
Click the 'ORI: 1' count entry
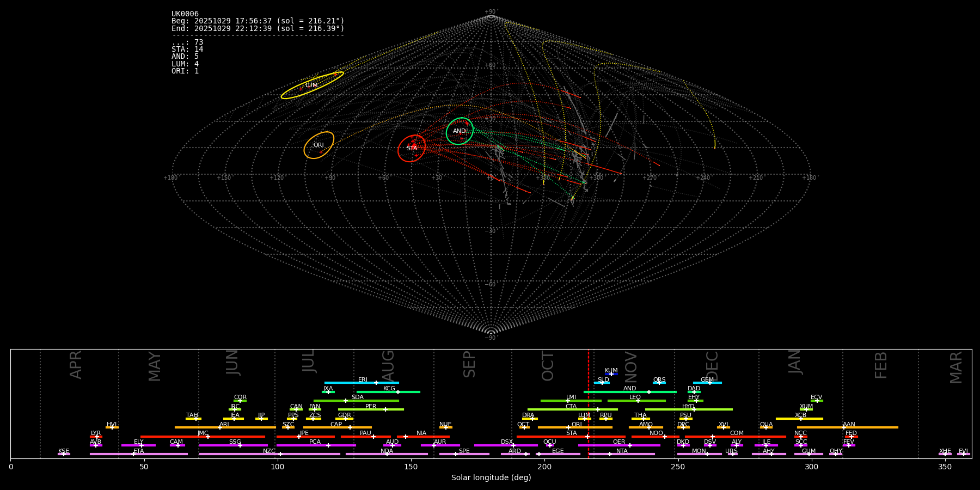click(x=185, y=71)
